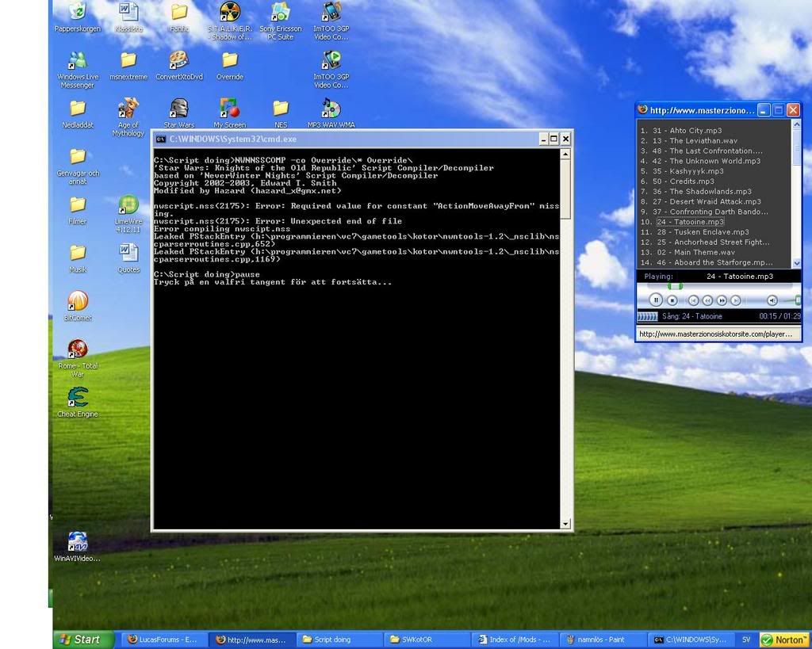Click the player window status bar URL
Image resolution: width=812 pixels, height=649 pixels.
point(716,334)
